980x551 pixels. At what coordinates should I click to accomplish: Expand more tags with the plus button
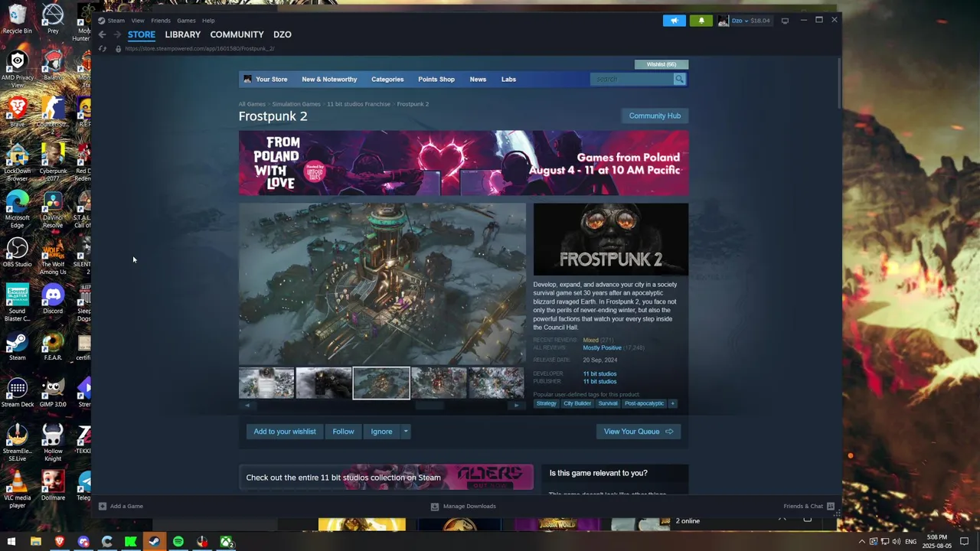672,403
